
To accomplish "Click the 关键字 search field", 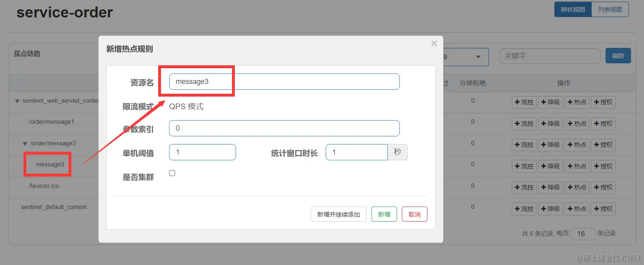I will click(x=550, y=56).
